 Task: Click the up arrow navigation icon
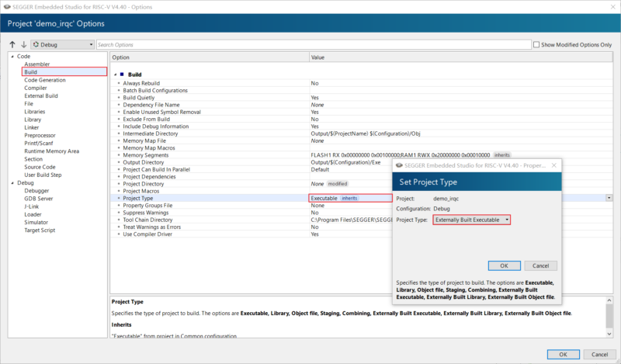click(12, 45)
